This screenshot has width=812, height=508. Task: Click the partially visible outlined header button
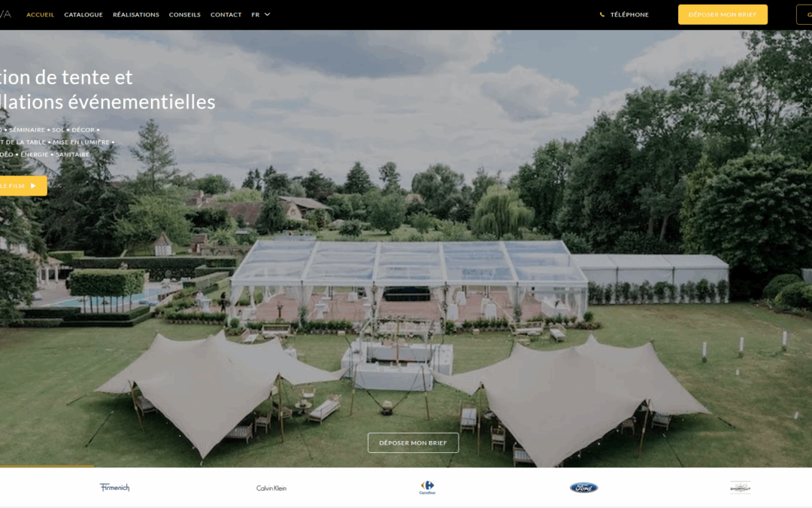[x=804, y=14]
